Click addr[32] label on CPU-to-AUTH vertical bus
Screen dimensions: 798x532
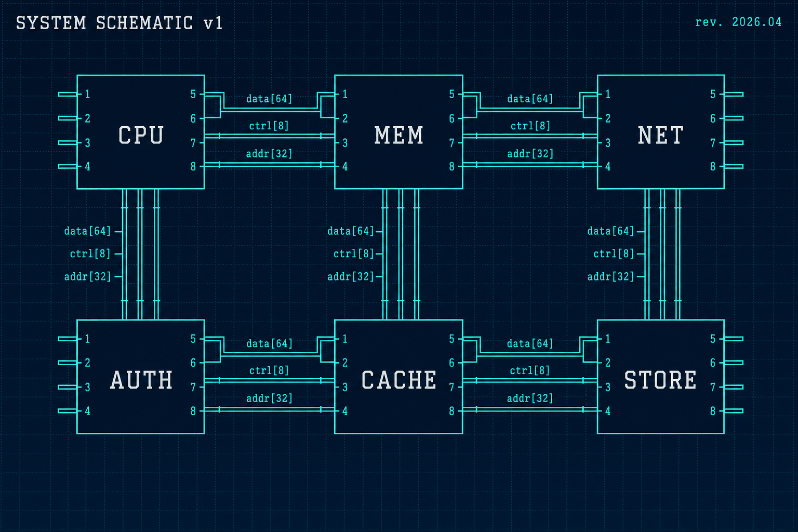point(87,276)
